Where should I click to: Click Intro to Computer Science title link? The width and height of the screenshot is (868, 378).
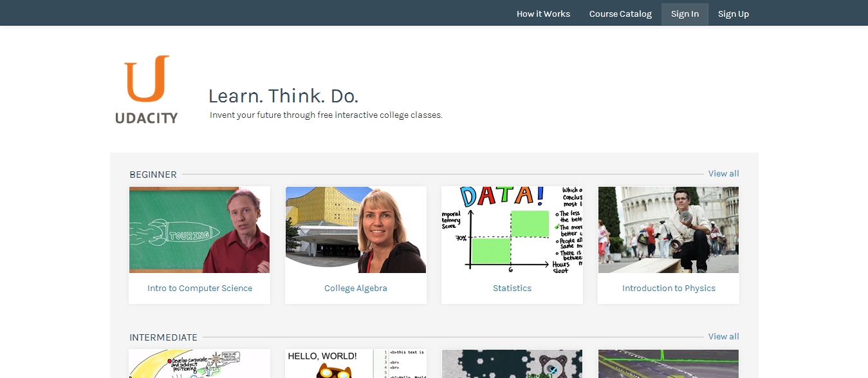[199, 288]
